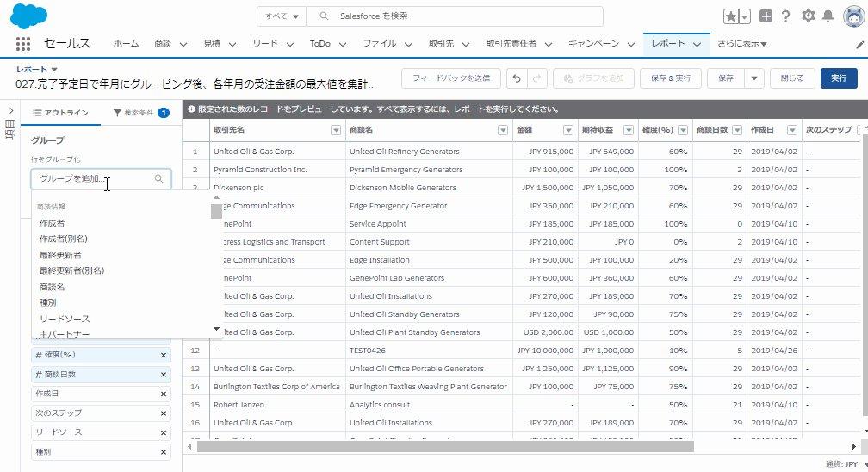Click the search magnifier in group field
Image resolution: width=868 pixels, height=472 pixels.
pyautogui.click(x=158, y=178)
